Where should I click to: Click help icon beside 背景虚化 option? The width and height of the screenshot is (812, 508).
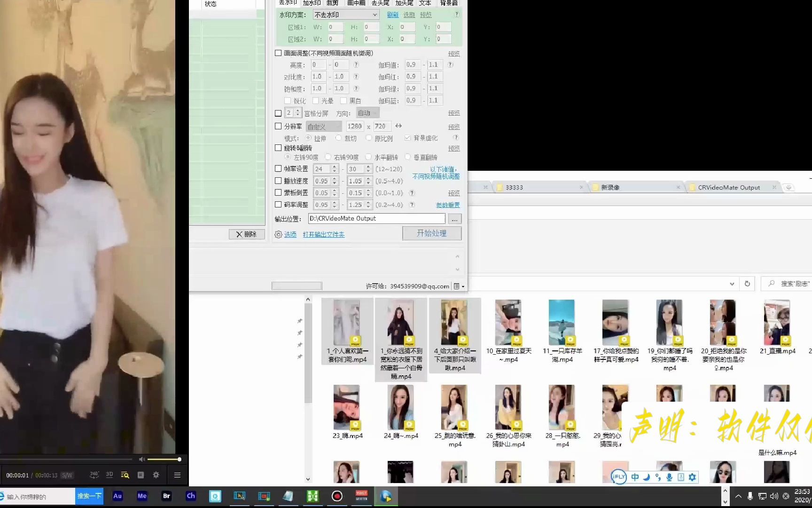coord(456,138)
